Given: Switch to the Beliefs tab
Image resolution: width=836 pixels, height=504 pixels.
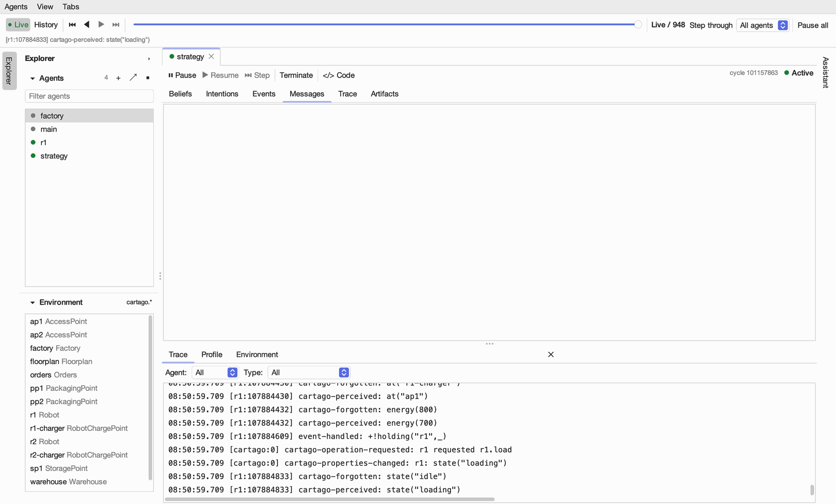Looking at the screenshot, I should click(180, 94).
